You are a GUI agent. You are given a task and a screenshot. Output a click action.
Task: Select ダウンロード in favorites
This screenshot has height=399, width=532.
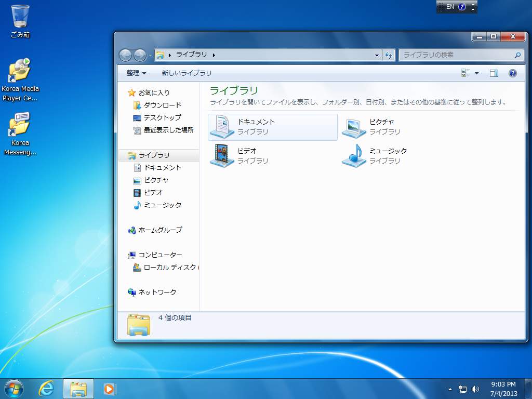point(162,105)
